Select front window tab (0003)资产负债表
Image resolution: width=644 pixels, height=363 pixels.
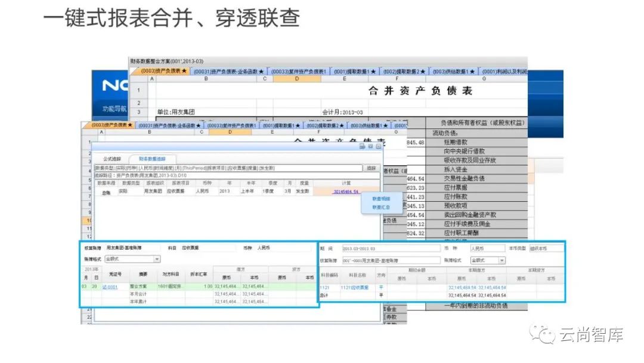tap(112, 125)
